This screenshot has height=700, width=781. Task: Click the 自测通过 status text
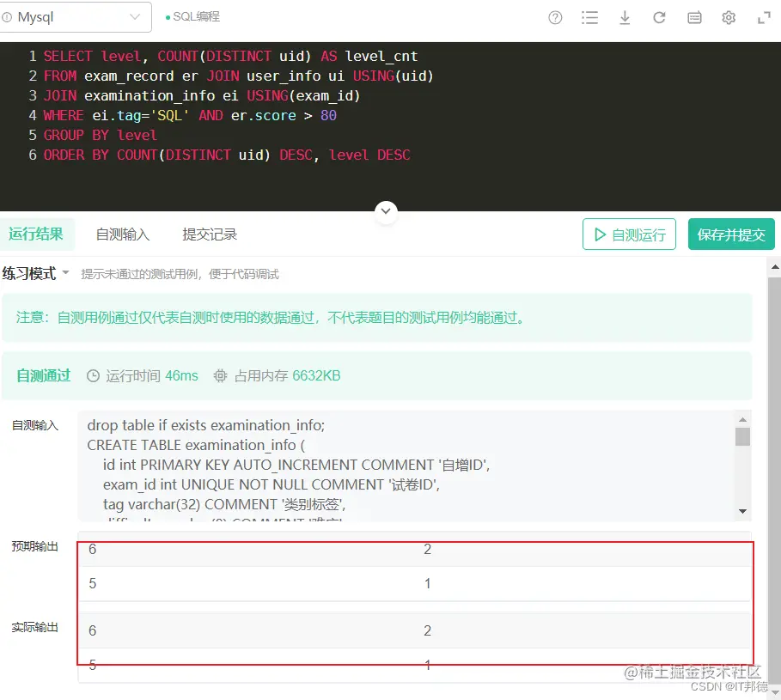tap(44, 376)
